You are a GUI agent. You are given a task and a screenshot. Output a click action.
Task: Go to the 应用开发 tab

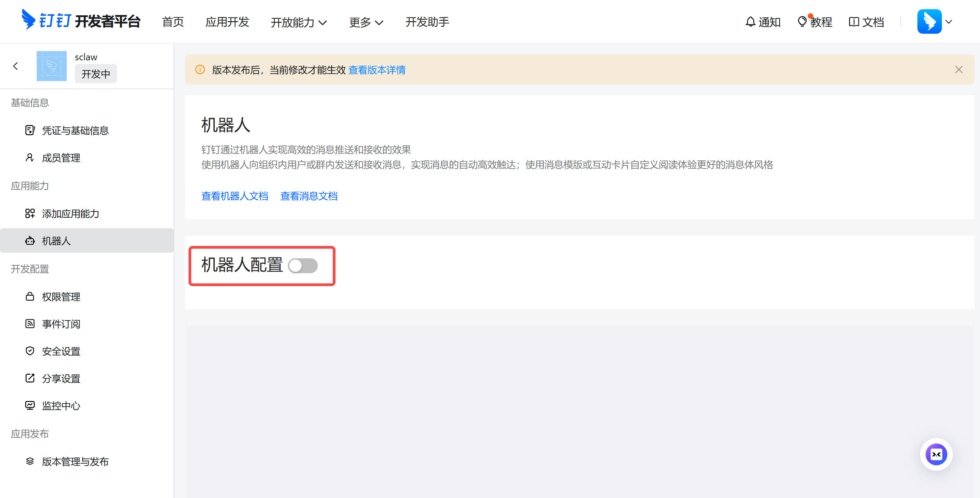(x=227, y=22)
